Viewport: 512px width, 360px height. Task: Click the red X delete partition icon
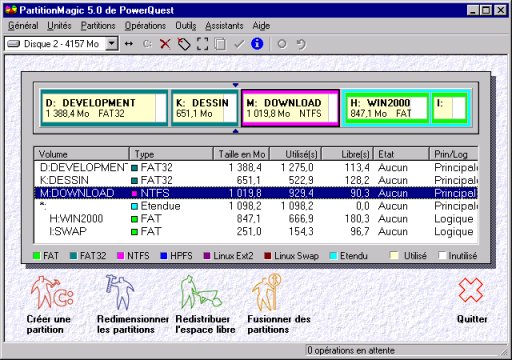[165, 44]
